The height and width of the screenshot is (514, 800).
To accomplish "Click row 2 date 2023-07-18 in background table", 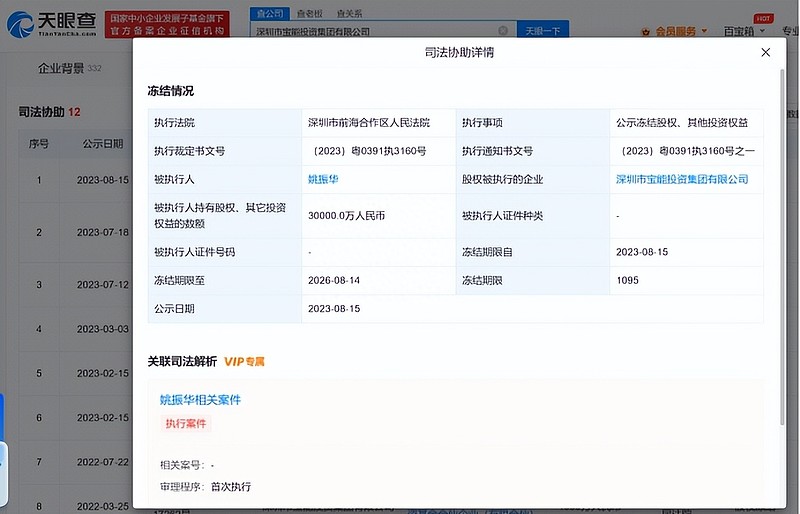I will [x=103, y=233].
